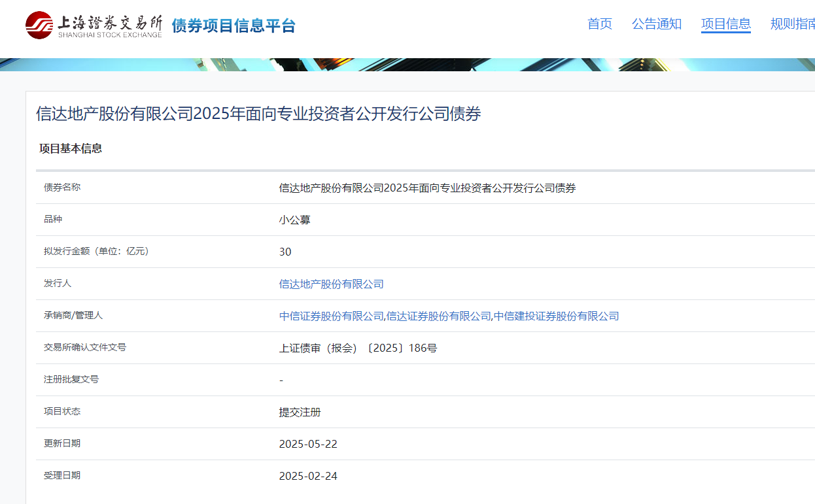The height and width of the screenshot is (504, 815).
Task: Click the Shanghai Stock Exchange red logo icon
Action: coord(39,25)
